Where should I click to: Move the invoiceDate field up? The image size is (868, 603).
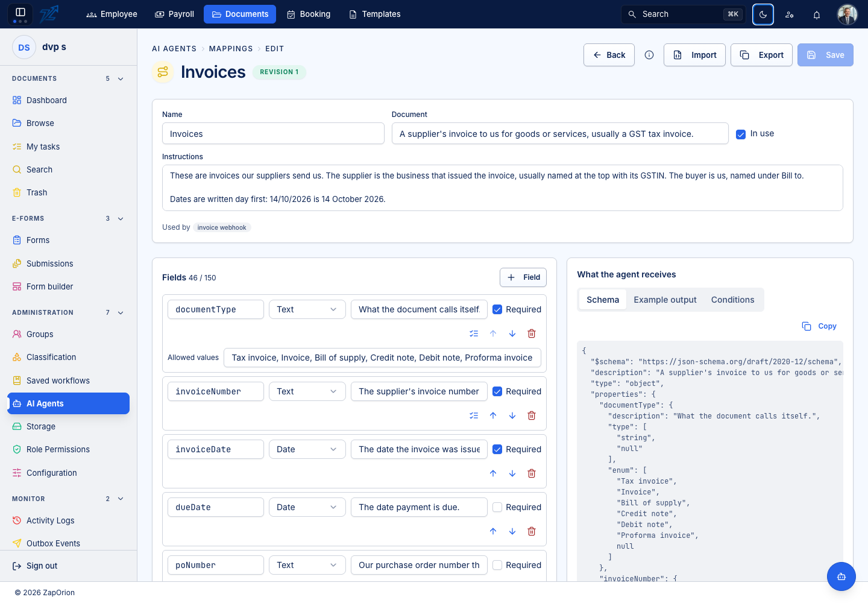493,473
